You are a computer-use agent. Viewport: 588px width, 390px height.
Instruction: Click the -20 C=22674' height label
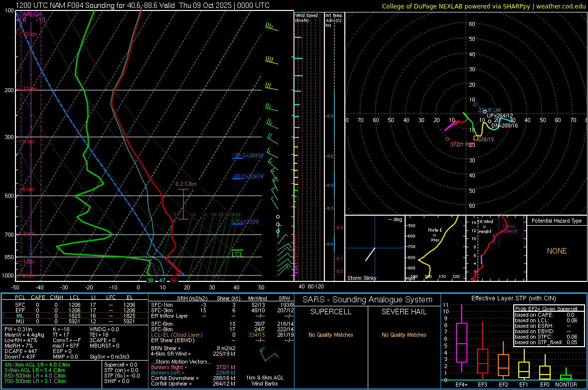tap(248, 177)
